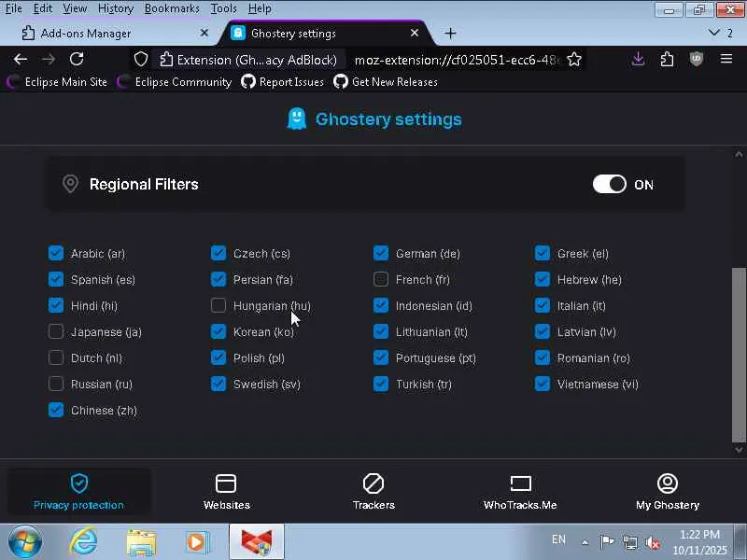Uncheck the Chinese (zh) checkbox
Viewport: 747px width, 560px height.
pos(56,410)
